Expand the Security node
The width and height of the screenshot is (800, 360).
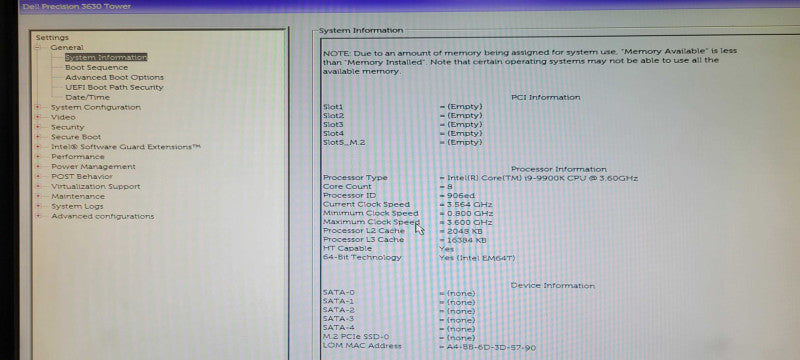coord(38,127)
